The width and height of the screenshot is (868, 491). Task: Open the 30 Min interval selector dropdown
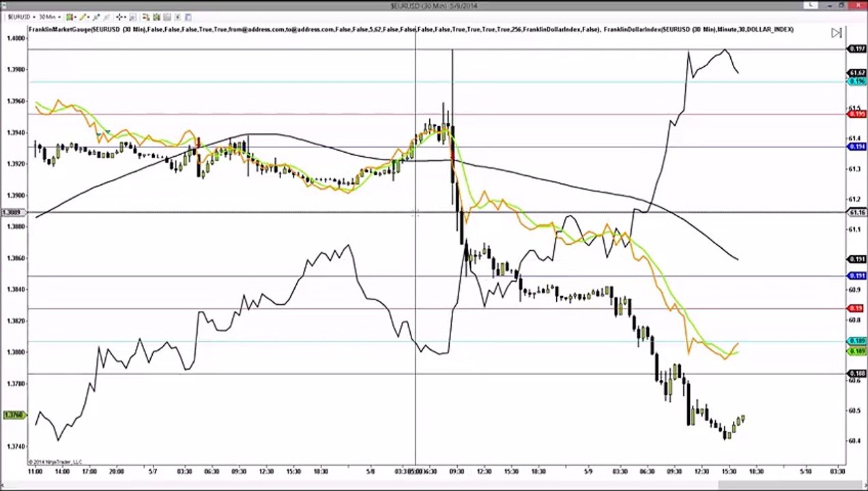click(49, 17)
